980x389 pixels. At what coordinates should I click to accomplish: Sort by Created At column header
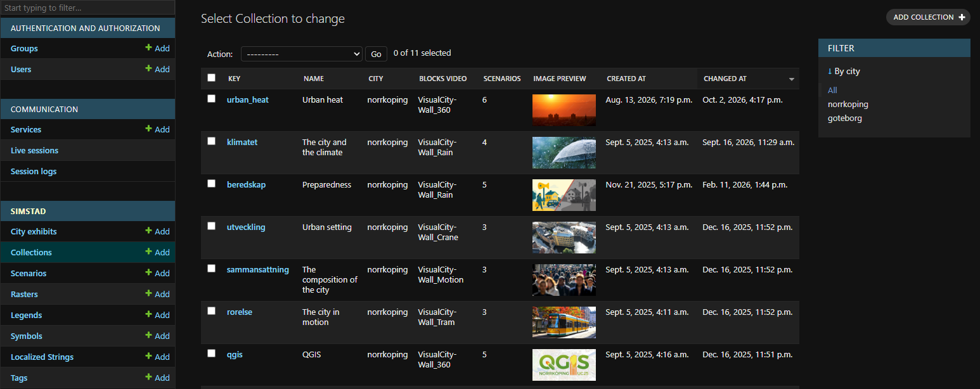point(626,79)
